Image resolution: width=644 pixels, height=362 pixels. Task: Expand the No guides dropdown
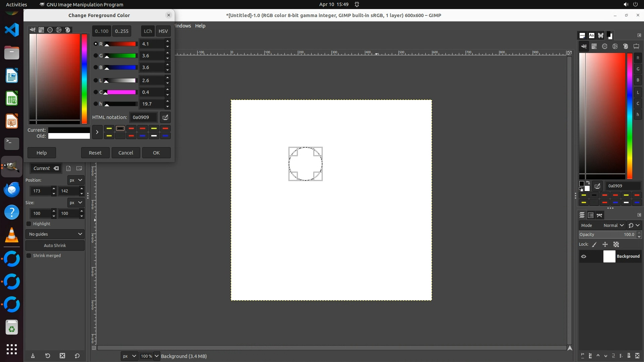[55, 234]
